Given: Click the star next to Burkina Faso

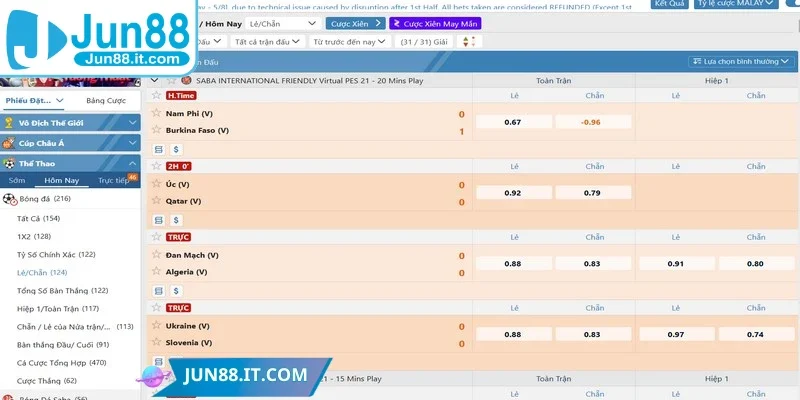Looking at the screenshot, I should (156, 130).
